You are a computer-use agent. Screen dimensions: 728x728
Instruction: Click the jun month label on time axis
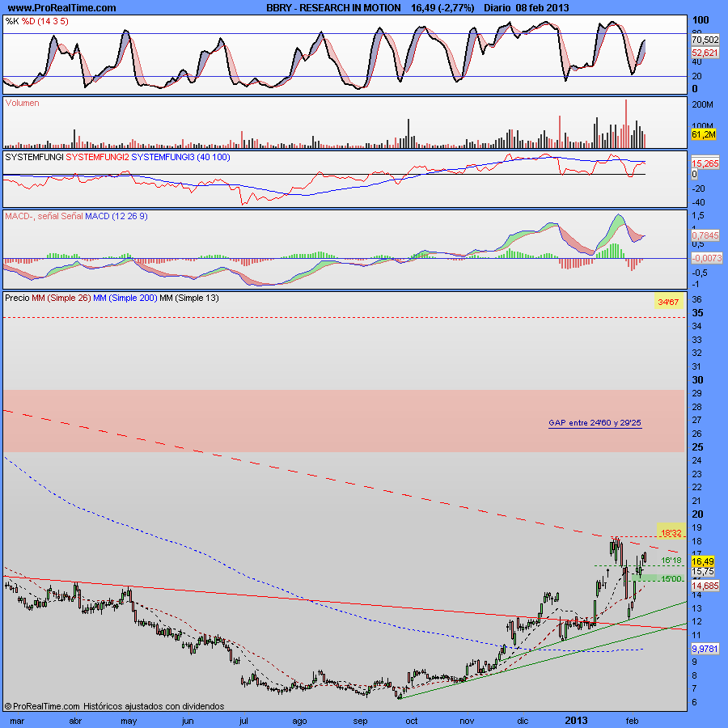(x=188, y=721)
